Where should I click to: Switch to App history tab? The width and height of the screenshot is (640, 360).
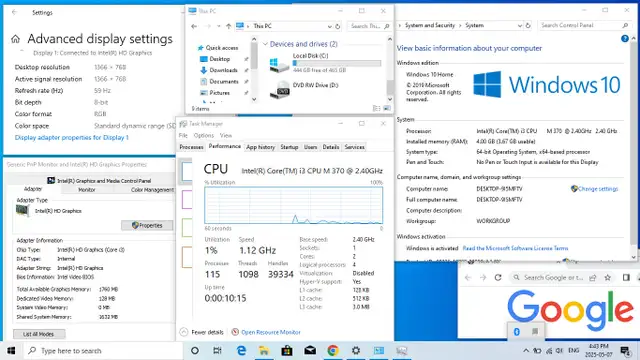click(260, 147)
